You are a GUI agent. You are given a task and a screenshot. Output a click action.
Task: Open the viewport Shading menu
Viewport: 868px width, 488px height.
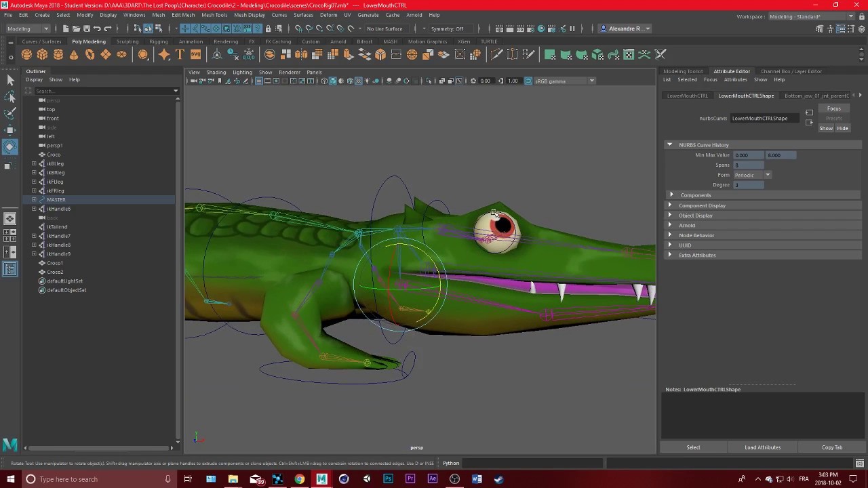click(216, 73)
